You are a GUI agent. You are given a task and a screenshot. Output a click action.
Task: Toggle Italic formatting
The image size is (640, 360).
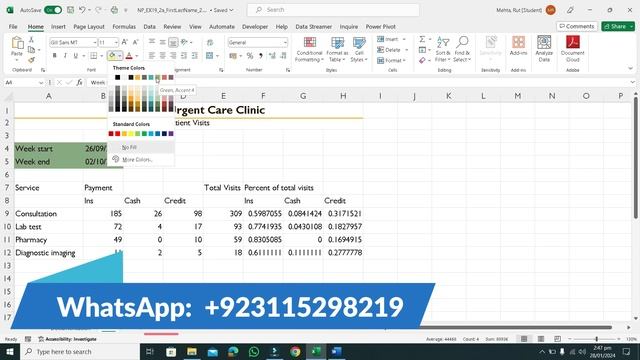pos(65,56)
